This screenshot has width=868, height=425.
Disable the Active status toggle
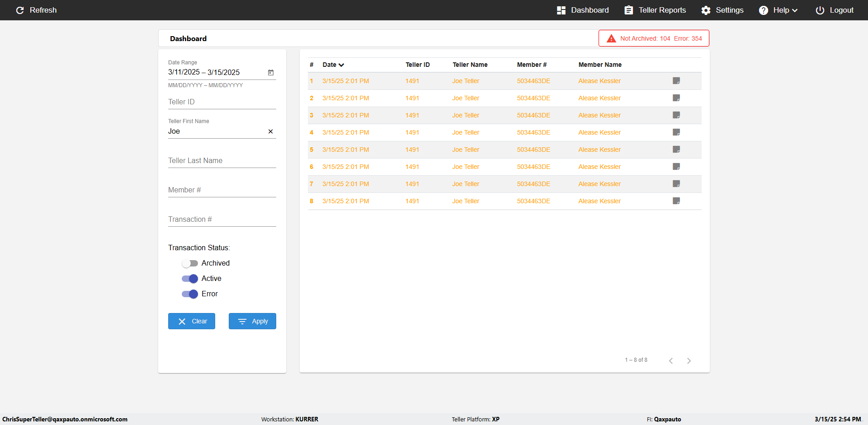coord(190,279)
